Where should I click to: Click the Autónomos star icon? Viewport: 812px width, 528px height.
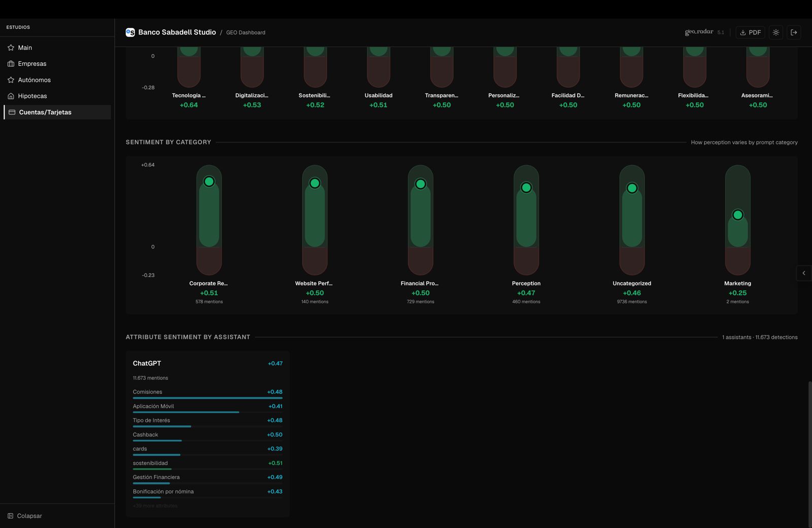pos(11,80)
